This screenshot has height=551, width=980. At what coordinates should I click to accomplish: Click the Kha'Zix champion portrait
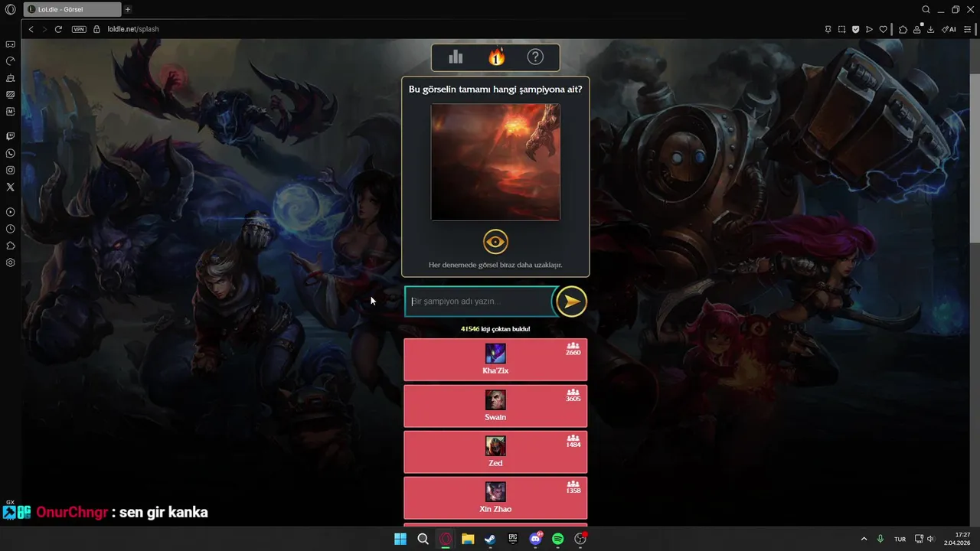tap(495, 354)
